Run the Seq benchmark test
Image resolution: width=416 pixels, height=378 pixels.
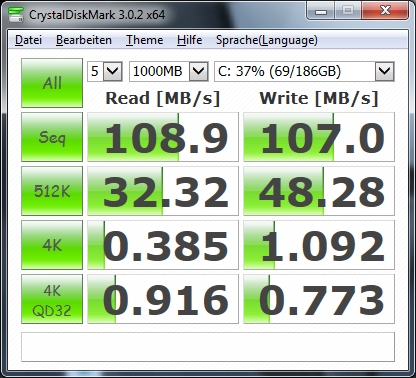[52, 137]
